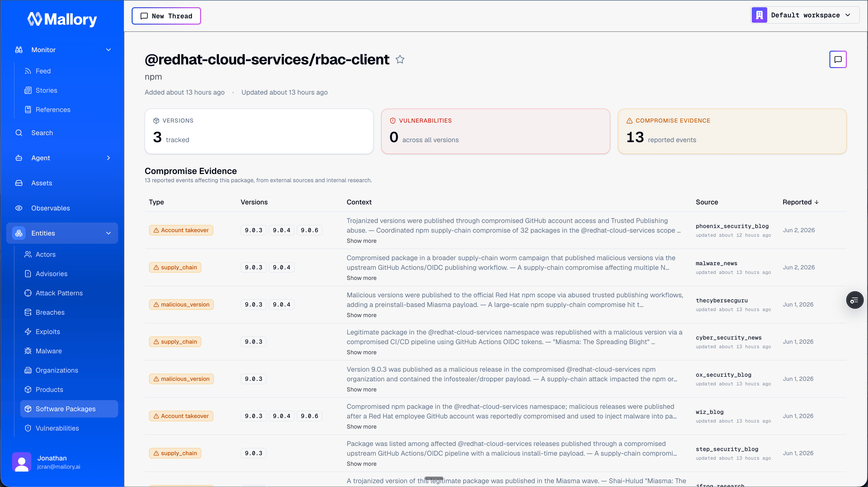Click the Attack Patterns target icon
The image size is (868, 487).
click(x=28, y=293)
